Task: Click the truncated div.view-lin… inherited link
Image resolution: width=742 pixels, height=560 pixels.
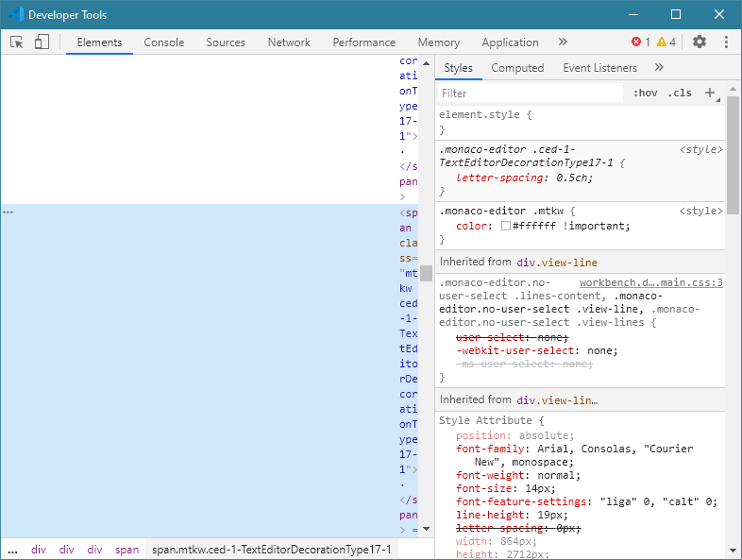Action: [557, 400]
